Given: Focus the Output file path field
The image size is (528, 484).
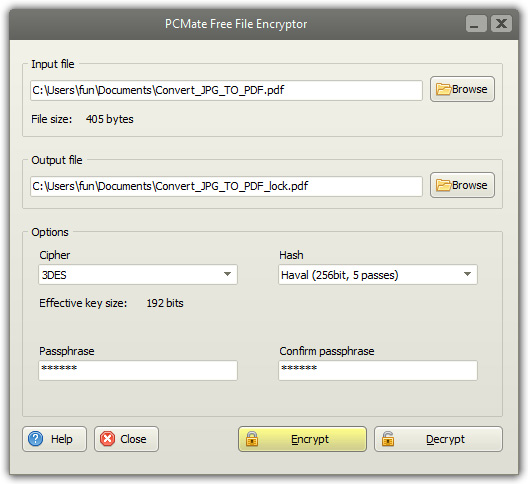Looking at the screenshot, I should pyautogui.click(x=226, y=186).
